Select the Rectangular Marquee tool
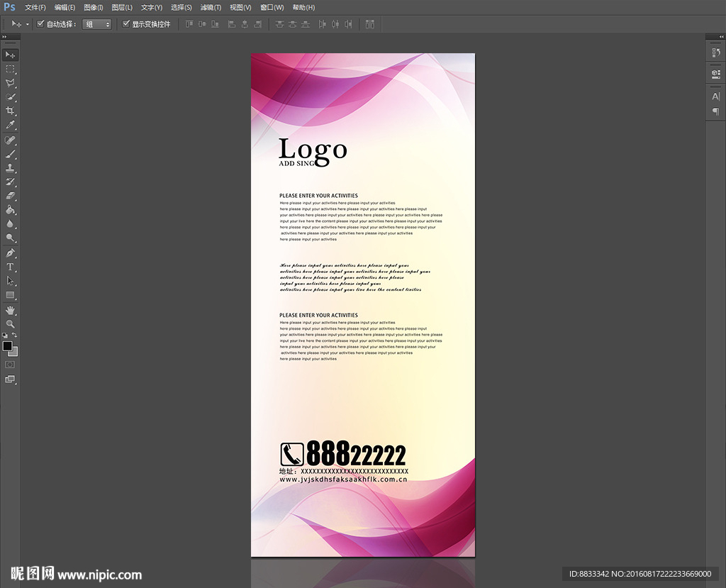This screenshot has width=726, height=588. 10,69
